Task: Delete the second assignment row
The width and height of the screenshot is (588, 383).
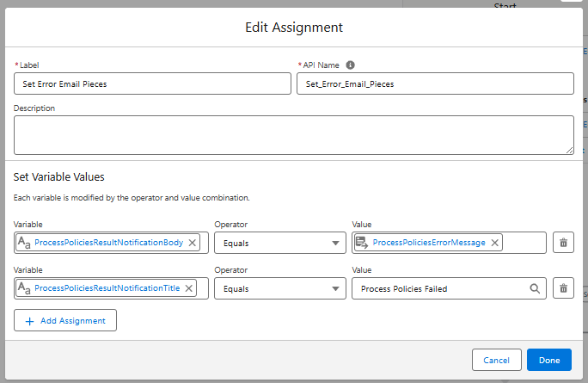Action: click(563, 288)
